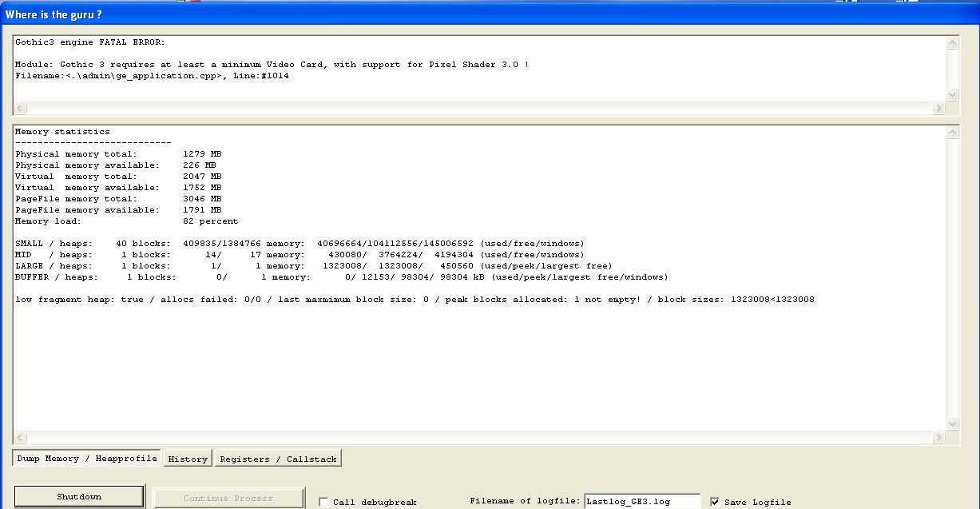
Task: Click the 'Physical memory total' line
Action: 118,154
